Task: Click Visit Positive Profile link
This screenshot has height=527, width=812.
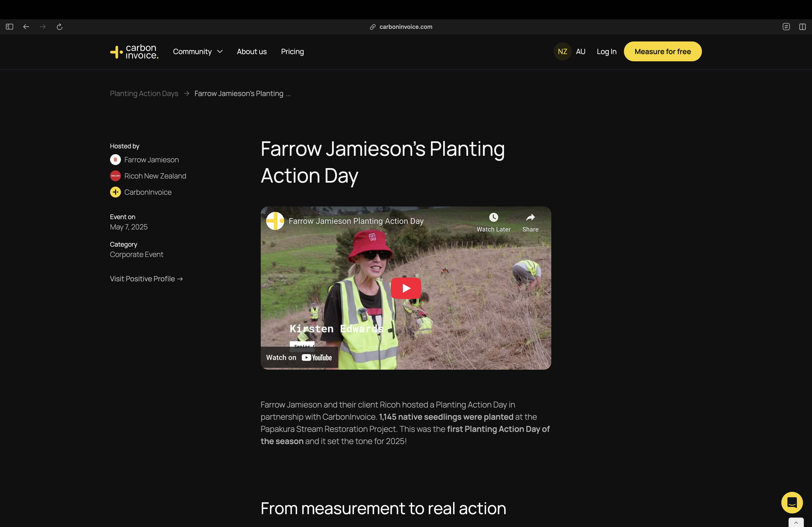Action: (x=146, y=279)
